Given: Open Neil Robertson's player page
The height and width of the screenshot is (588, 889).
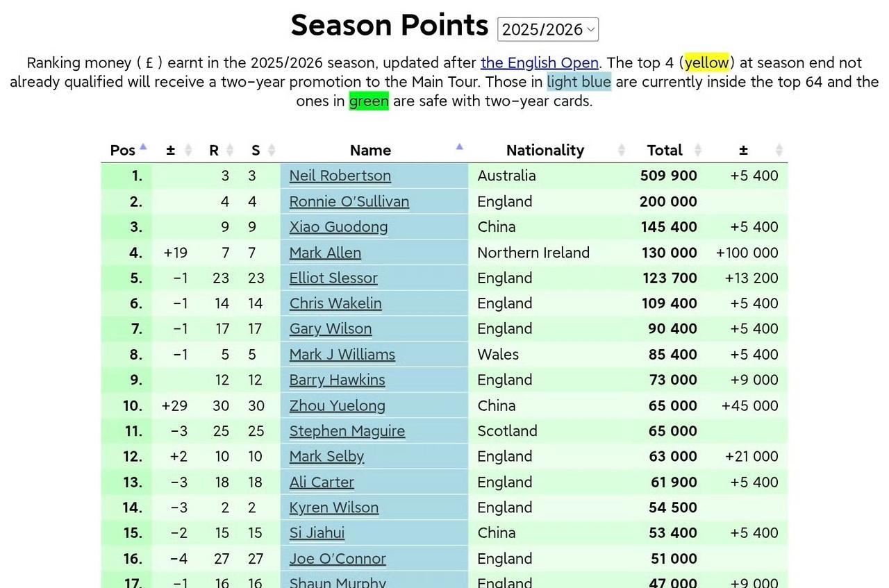Looking at the screenshot, I should point(340,176).
